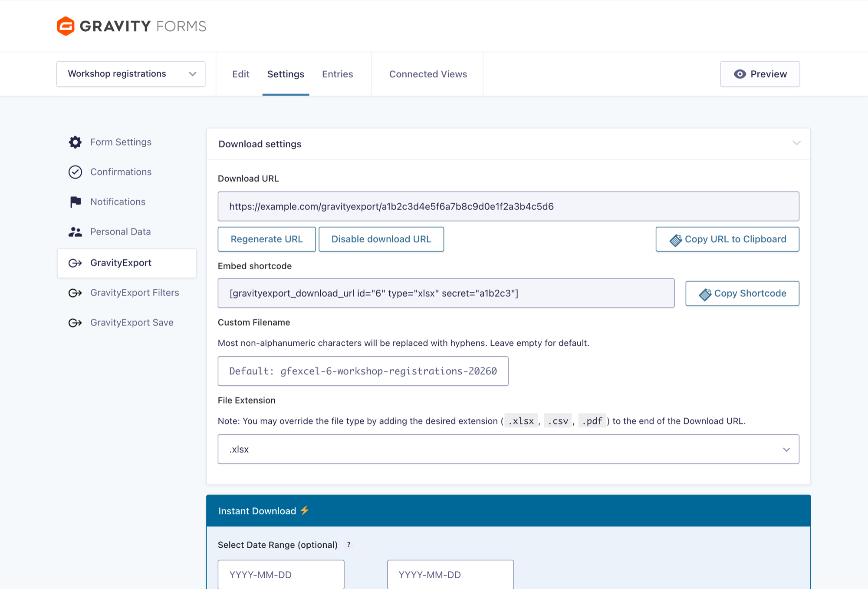Click the start date YYYY-MM-DD field
This screenshot has width=868, height=589.
[281, 574]
